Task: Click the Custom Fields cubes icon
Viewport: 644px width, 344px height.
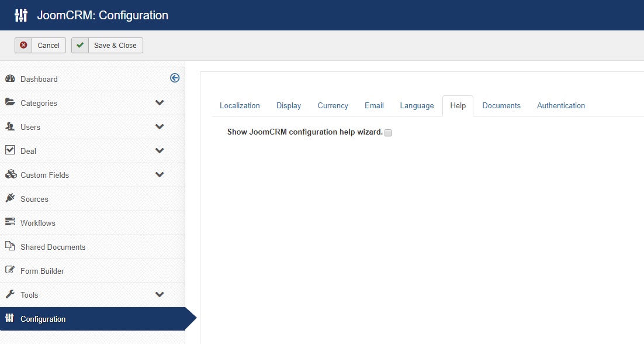Action: tap(11, 174)
